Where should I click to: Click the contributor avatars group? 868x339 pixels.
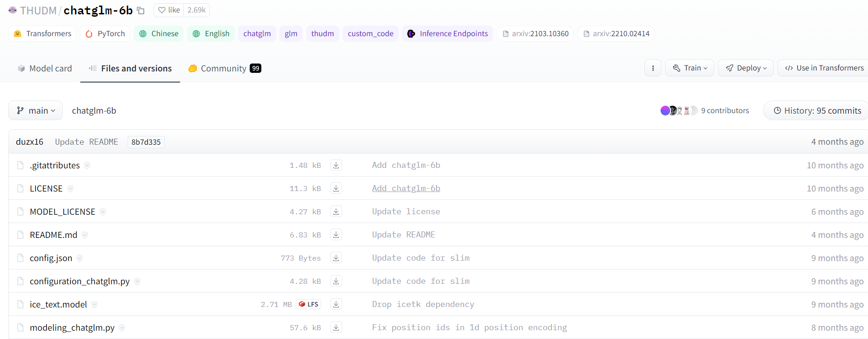click(x=679, y=110)
